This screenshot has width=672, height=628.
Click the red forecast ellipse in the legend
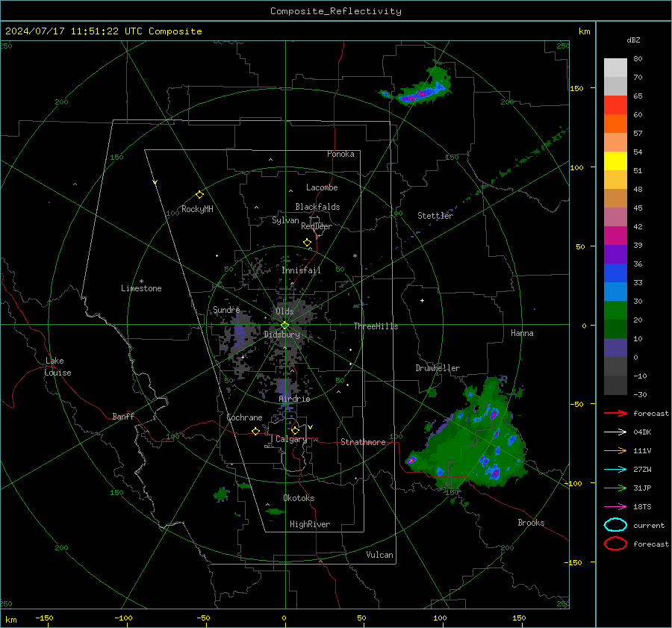615,544
